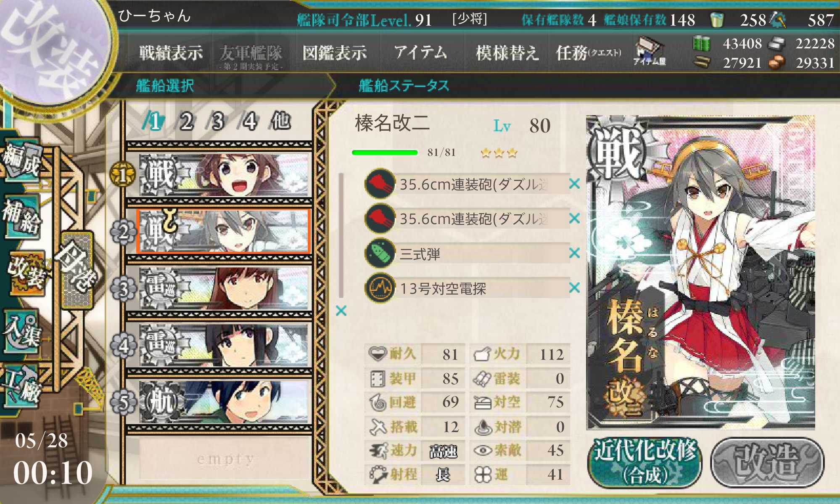Image resolution: width=840 pixels, height=504 pixels.
Task: Click the X to remove all equipment
Action: pos(341,311)
